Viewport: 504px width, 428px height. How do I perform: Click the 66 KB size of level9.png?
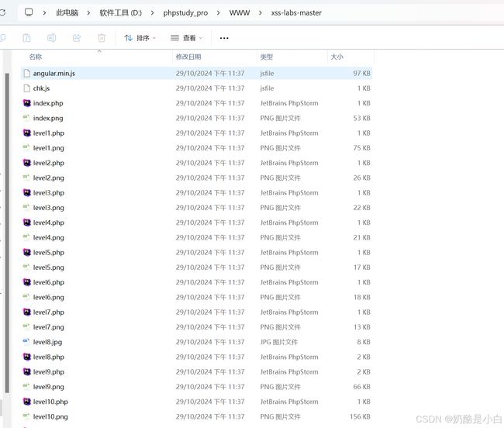(x=361, y=387)
